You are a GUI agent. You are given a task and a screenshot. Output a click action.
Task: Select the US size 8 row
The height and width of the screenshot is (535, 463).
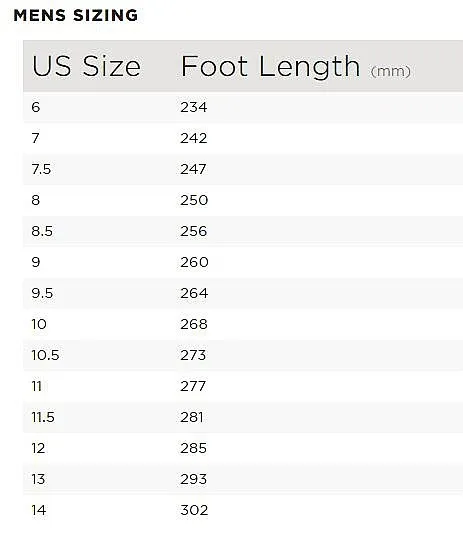243,200
